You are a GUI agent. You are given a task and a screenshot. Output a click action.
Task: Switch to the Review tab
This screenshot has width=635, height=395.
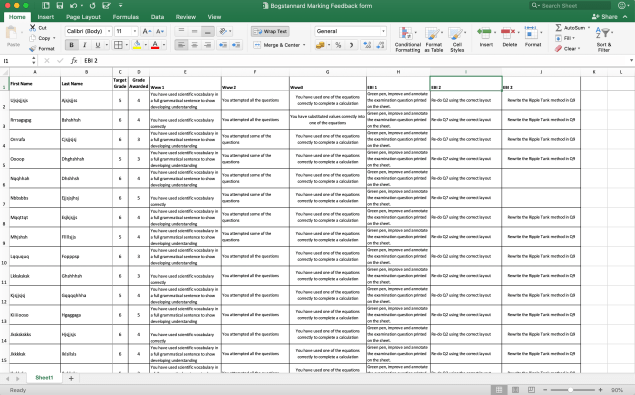click(186, 17)
